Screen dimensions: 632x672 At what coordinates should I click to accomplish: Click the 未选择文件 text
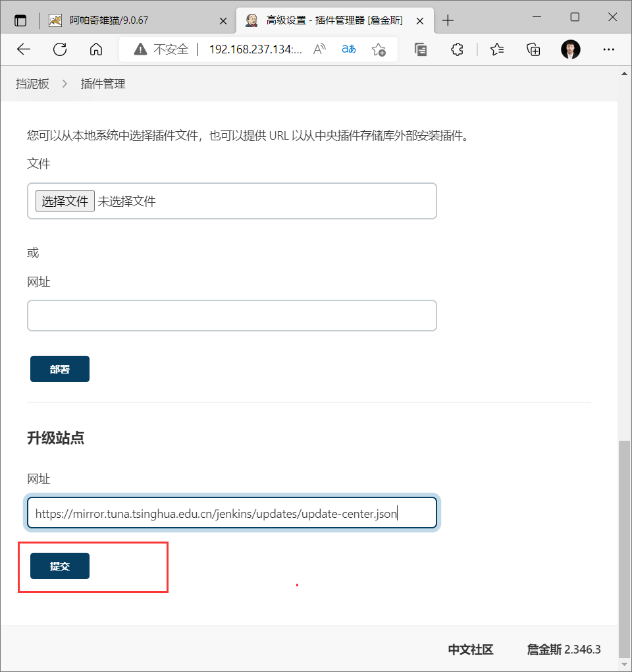coord(127,201)
